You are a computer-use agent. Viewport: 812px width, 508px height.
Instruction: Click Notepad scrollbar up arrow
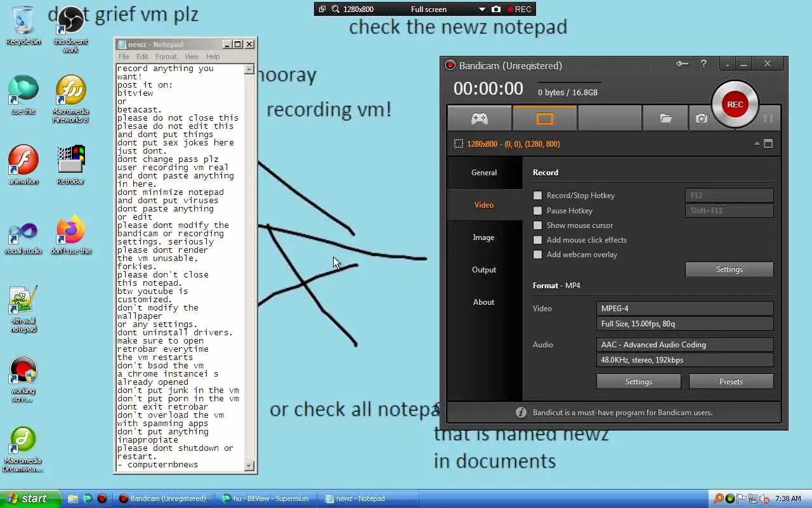pyautogui.click(x=249, y=69)
